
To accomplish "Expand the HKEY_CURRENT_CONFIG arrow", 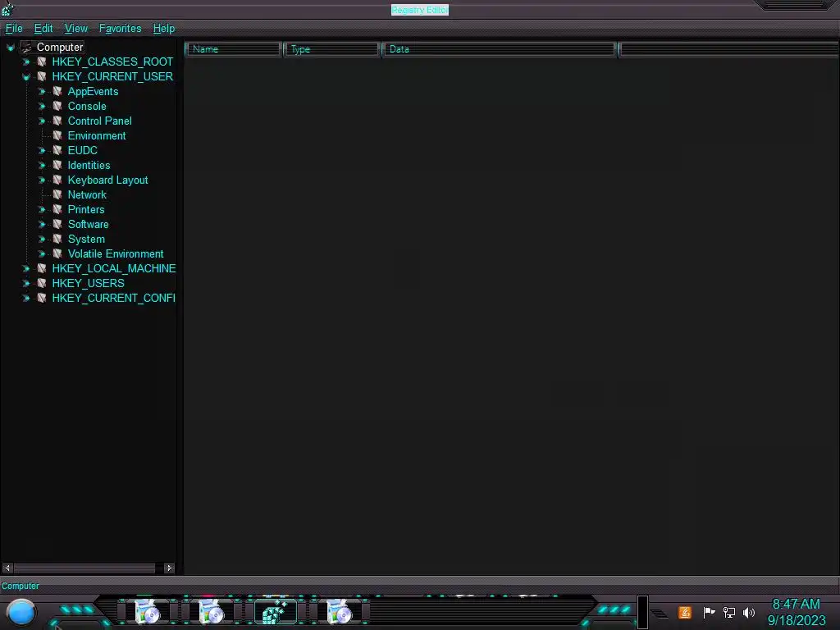I will (x=25, y=298).
